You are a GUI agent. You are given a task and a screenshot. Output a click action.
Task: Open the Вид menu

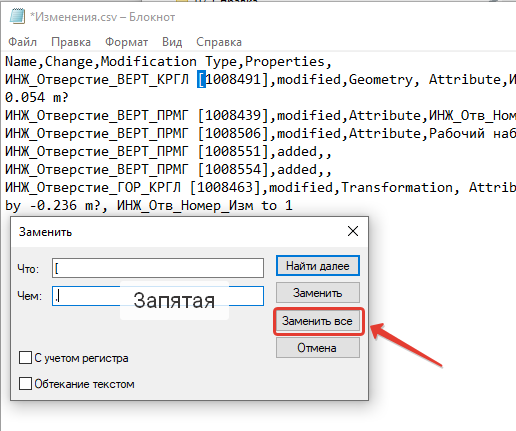[172, 42]
